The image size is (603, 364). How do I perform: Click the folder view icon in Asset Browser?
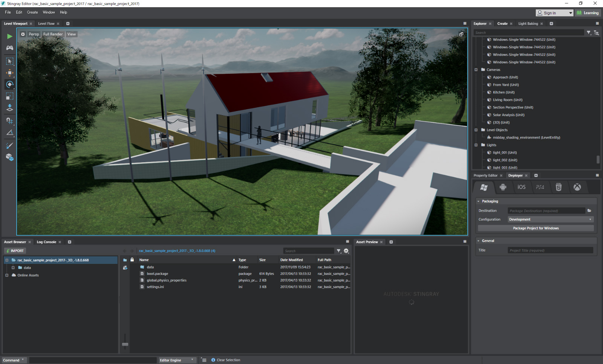tap(125, 260)
